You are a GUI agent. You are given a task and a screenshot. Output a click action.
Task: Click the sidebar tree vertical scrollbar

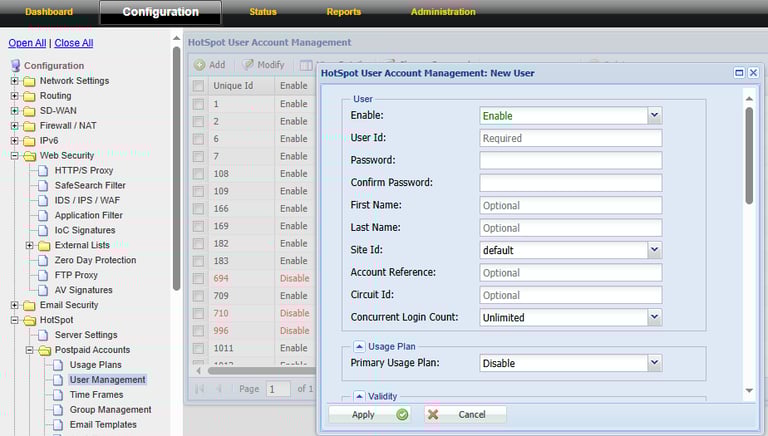click(176, 169)
